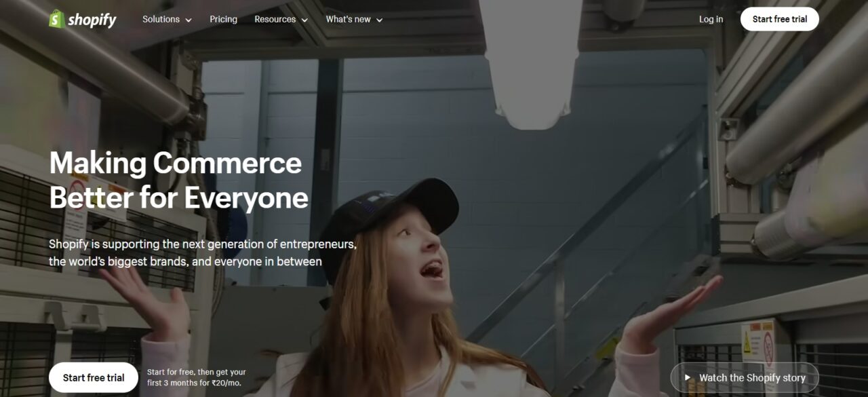Click the Making Commerce Better for Everyone heading
This screenshot has width=868, height=397.
coord(179,181)
